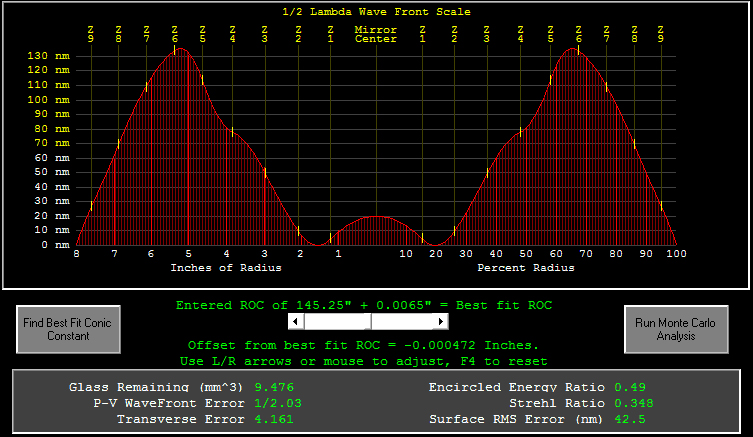The width and height of the screenshot is (753, 437).
Task: Click the ROC scrollbar left arrow
Action: 296,321
